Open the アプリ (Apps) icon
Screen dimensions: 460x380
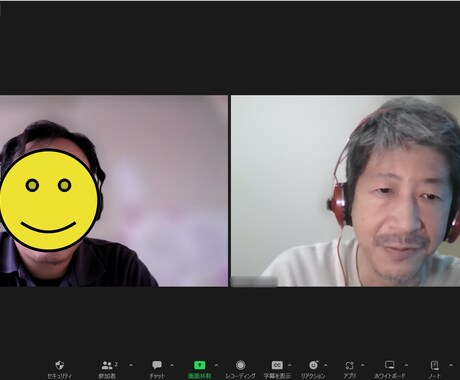349,365
